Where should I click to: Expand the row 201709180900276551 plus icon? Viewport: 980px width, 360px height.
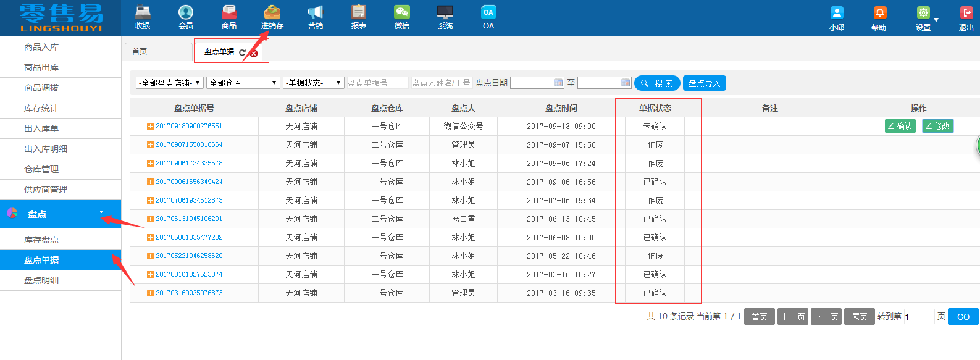tap(150, 127)
